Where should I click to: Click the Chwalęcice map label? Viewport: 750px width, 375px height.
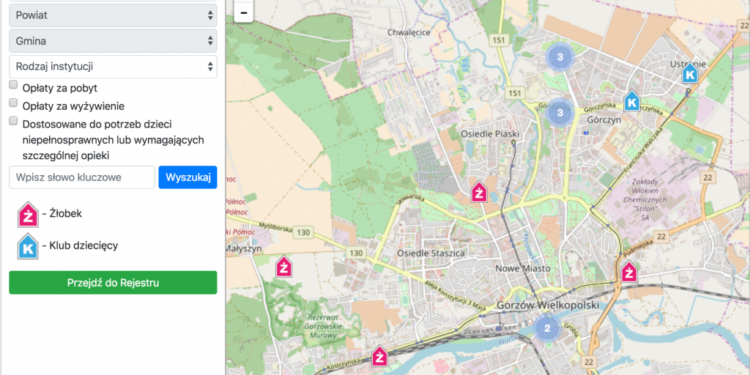click(409, 33)
